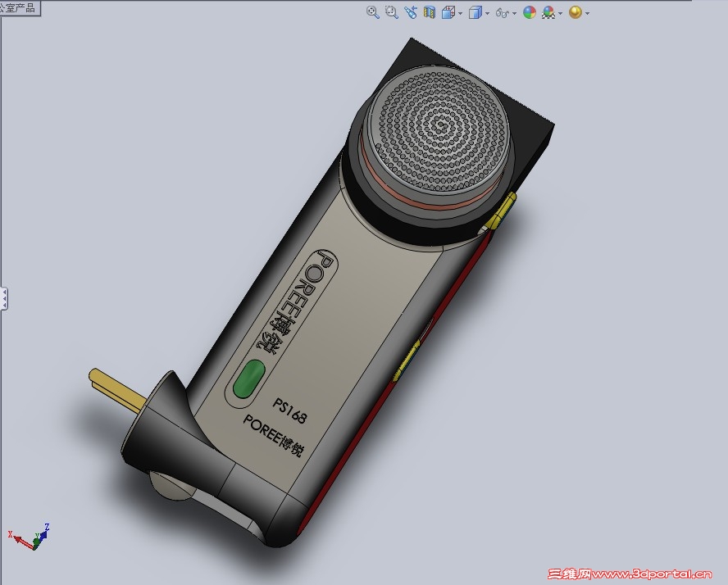Select the shaver foil head on the model
728x585 pixels.
click(x=439, y=129)
